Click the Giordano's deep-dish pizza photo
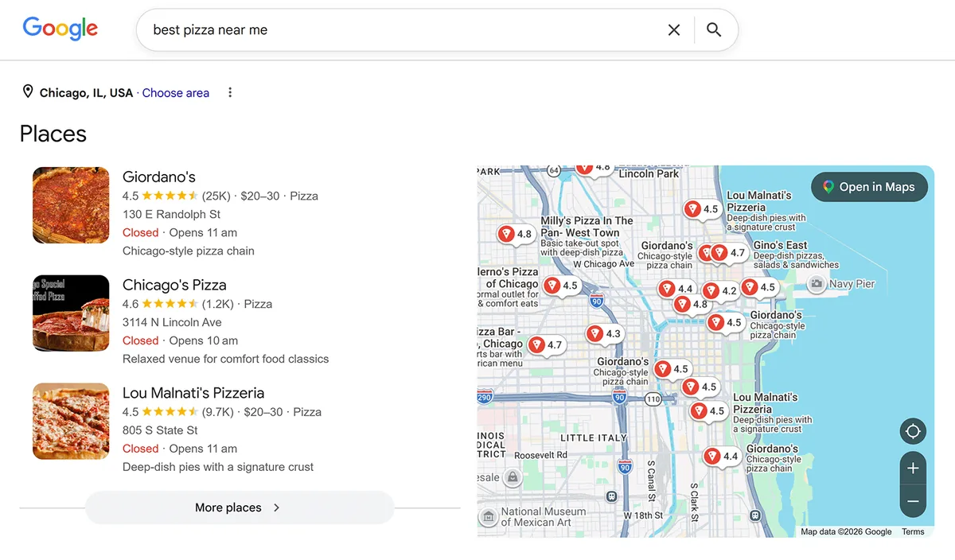This screenshot has height=560, width=955. [71, 205]
